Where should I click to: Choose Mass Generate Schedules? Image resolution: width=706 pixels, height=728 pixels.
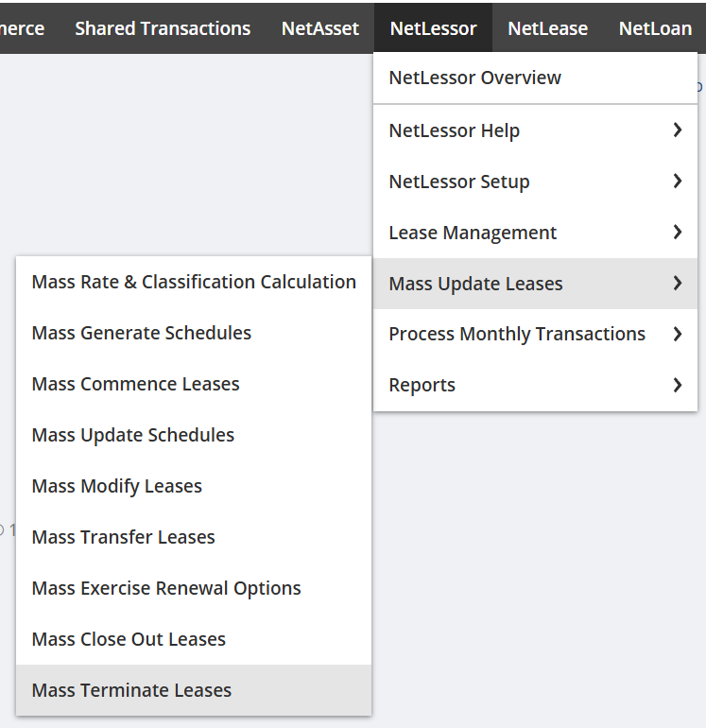pos(142,333)
